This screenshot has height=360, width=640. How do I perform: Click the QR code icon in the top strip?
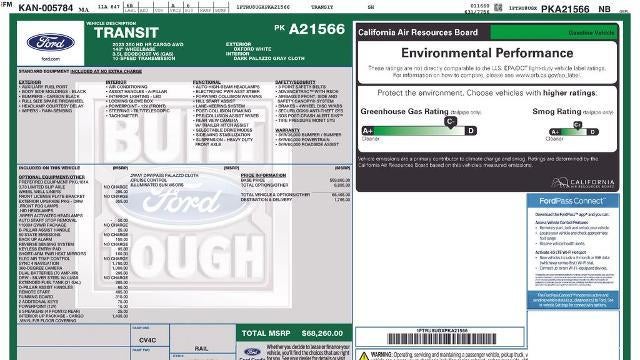coord(498,7)
